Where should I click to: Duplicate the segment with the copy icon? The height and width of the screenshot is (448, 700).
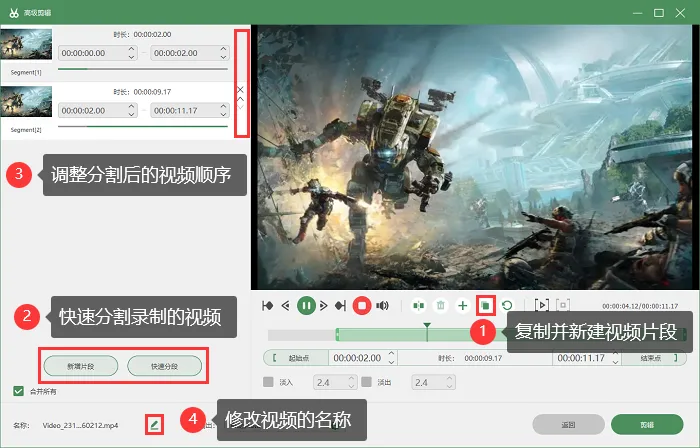click(x=485, y=306)
